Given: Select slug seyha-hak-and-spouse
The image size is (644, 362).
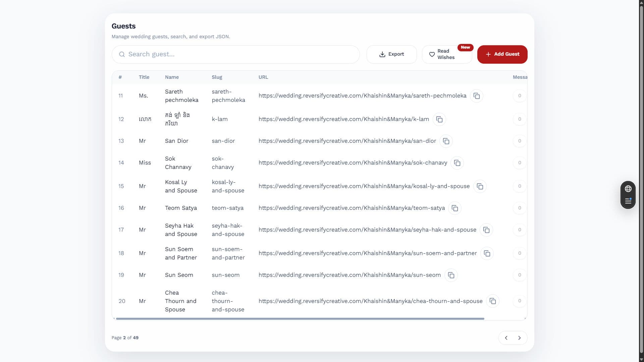Looking at the screenshot, I should coord(228,230).
